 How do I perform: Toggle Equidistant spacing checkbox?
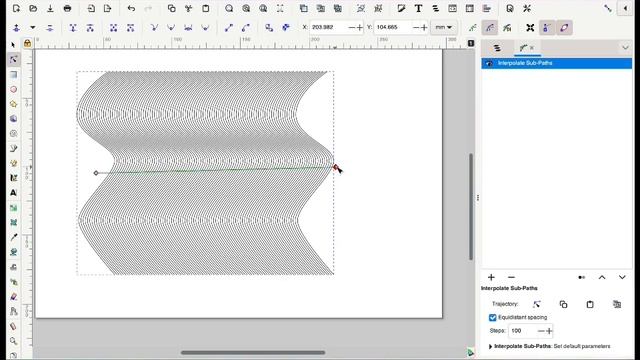click(x=493, y=317)
